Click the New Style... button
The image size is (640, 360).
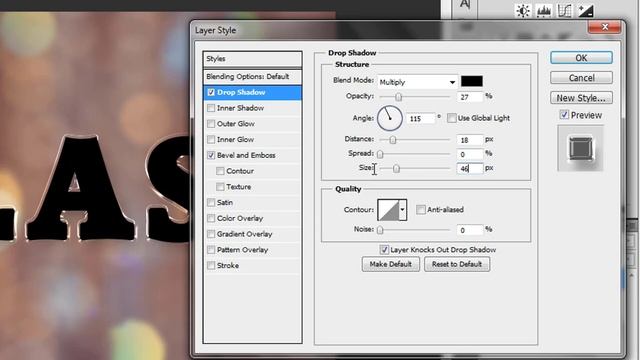(581, 98)
